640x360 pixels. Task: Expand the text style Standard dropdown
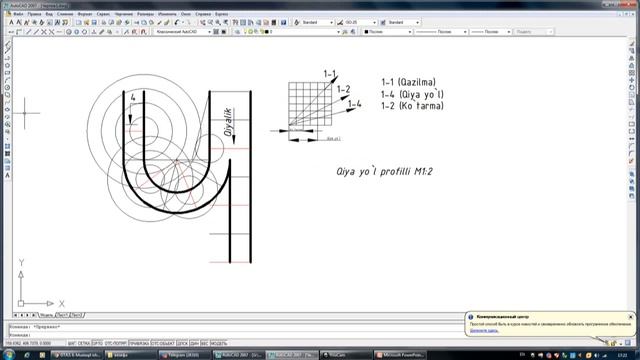[331, 22]
